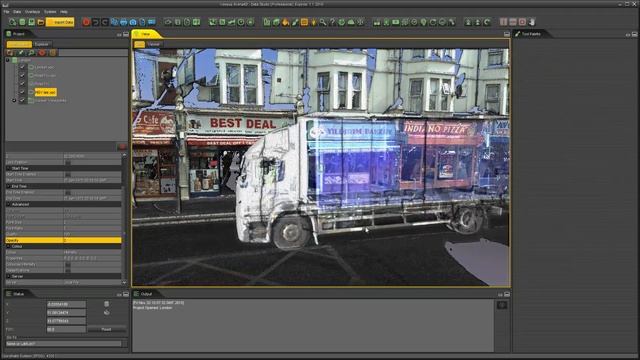This screenshot has width=640, height=360.
Task: Open the System menu
Action: 50,12
